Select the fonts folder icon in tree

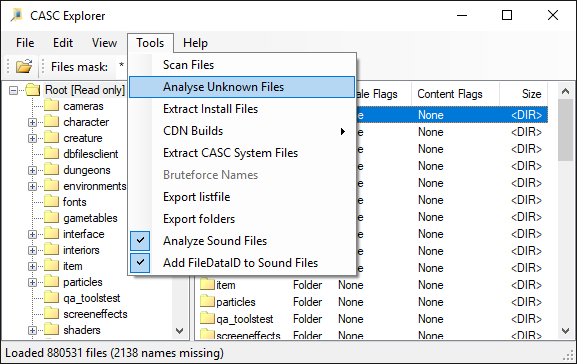(52, 201)
